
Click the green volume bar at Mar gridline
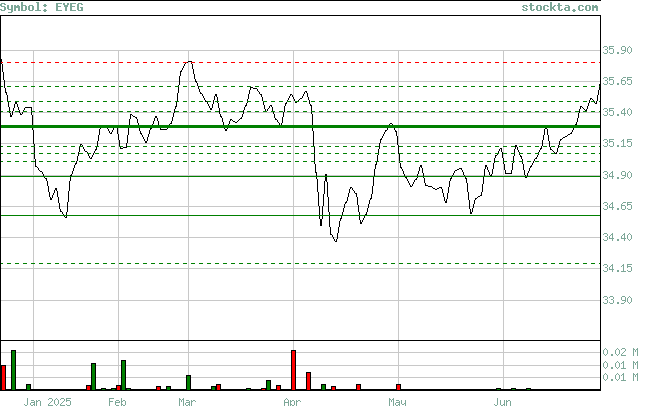point(188,383)
